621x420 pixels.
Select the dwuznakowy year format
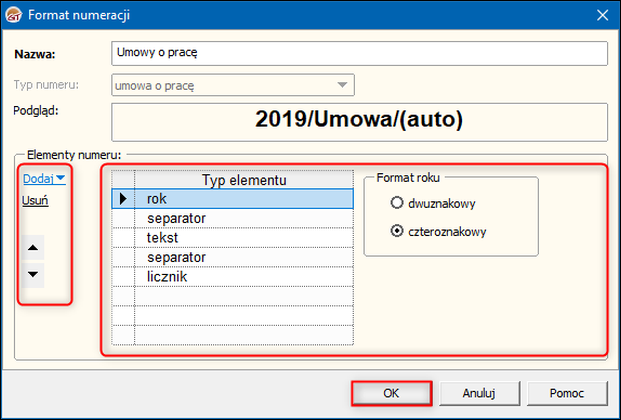tap(397, 203)
